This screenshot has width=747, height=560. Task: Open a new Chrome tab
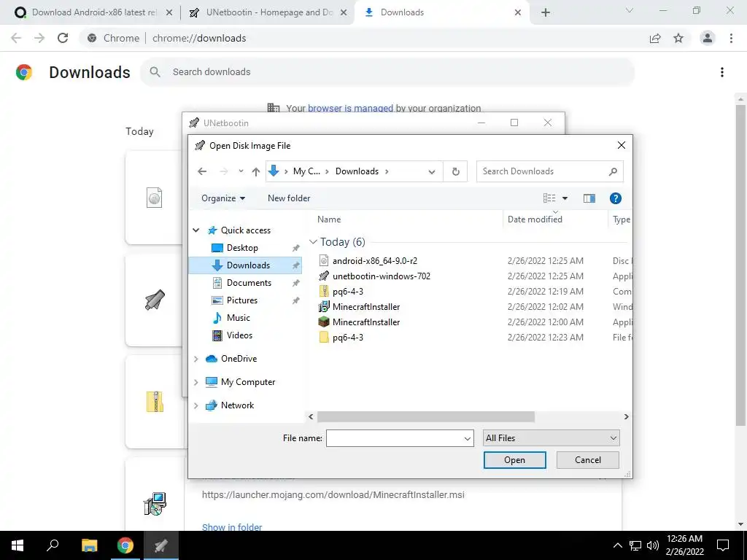pos(546,12)
